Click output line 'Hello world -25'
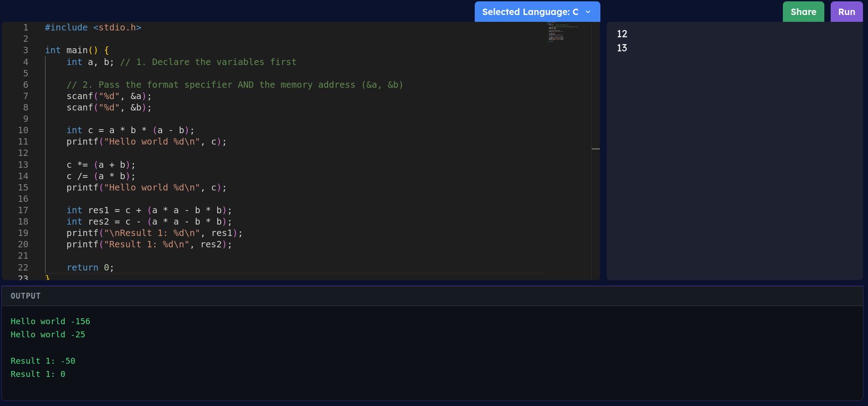The height and width of the screenshot is (406, 868). point(48,335)
